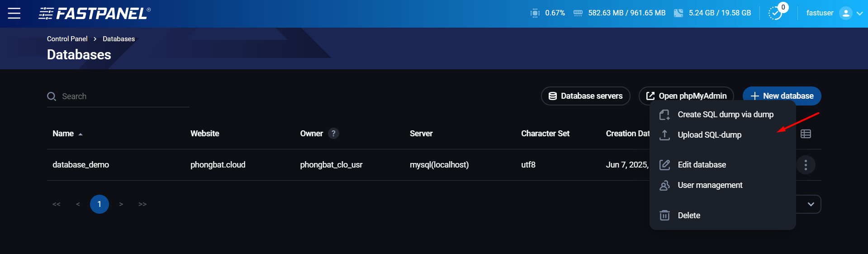Image resolution: width=868 pixels, height=254 pixels.
Task: Select Create SQL dump via dump
Action: pos(725,115)
